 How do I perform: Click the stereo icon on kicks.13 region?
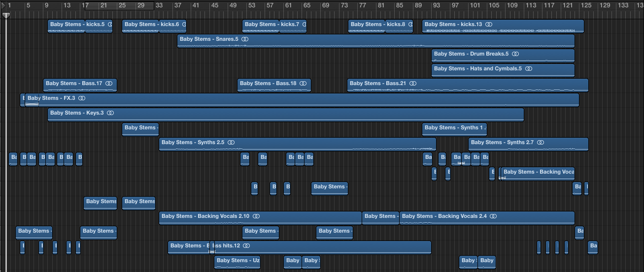[489, 25]
